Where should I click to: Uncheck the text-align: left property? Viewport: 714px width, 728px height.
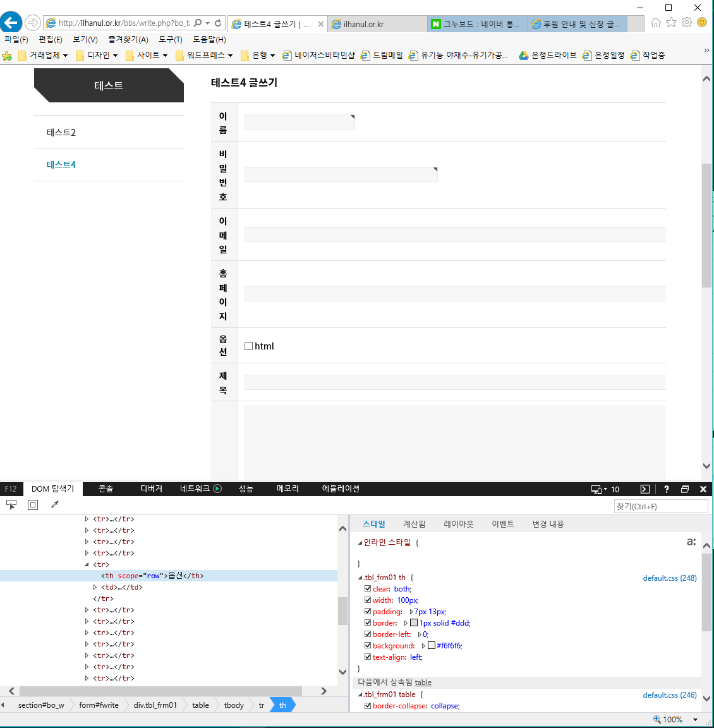[x=368, y=657]
